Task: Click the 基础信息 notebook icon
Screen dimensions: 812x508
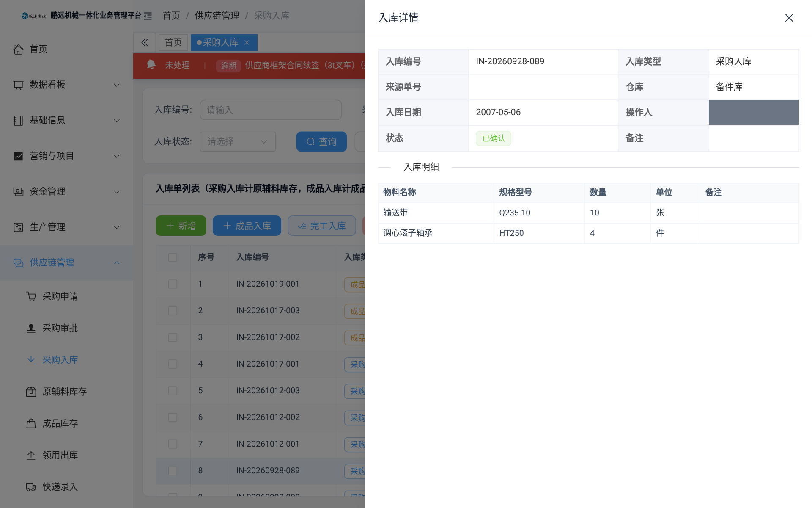Action: [x=18, y=121]
